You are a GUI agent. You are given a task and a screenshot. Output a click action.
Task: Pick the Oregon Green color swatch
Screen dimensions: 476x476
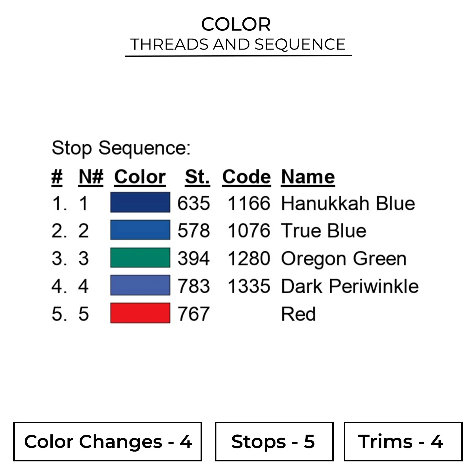[x=140, y=258]
